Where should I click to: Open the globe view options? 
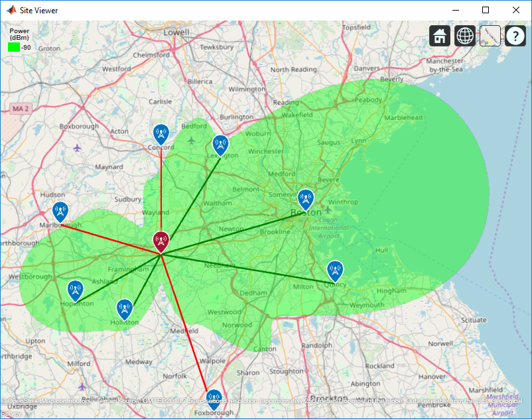[465, 36]
